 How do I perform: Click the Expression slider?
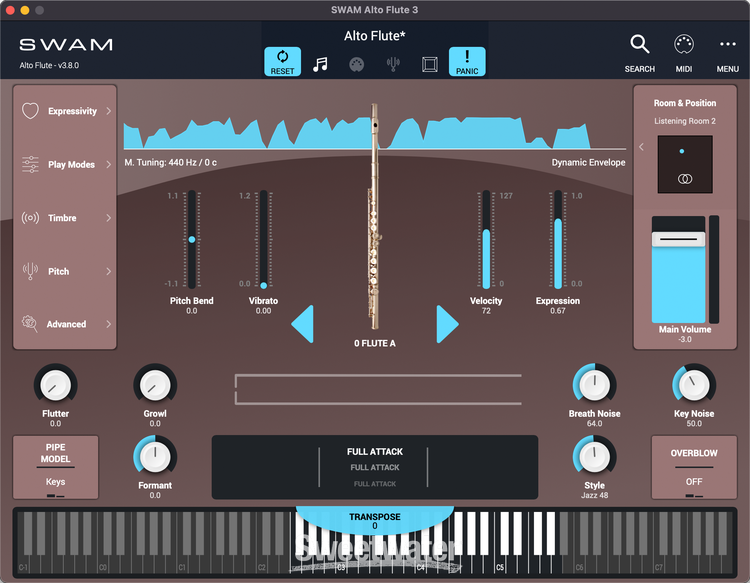pyautogui.click(x=558, y=239)
